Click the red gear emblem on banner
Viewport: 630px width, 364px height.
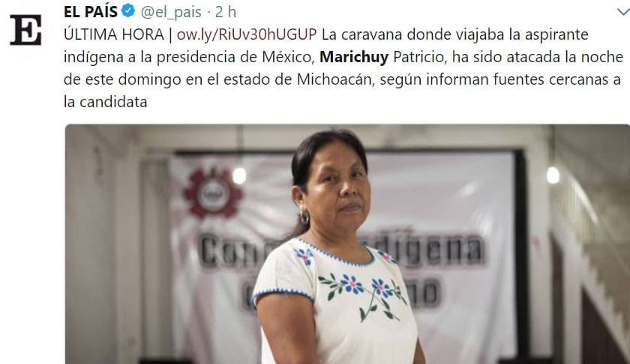point(212,192)
